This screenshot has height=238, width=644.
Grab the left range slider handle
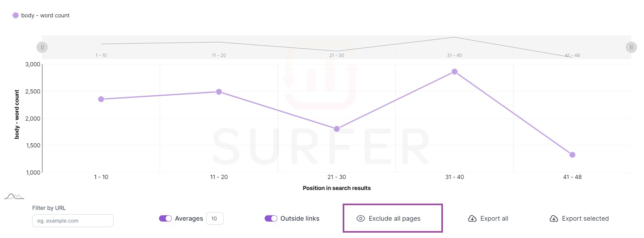tap(42, 47)
